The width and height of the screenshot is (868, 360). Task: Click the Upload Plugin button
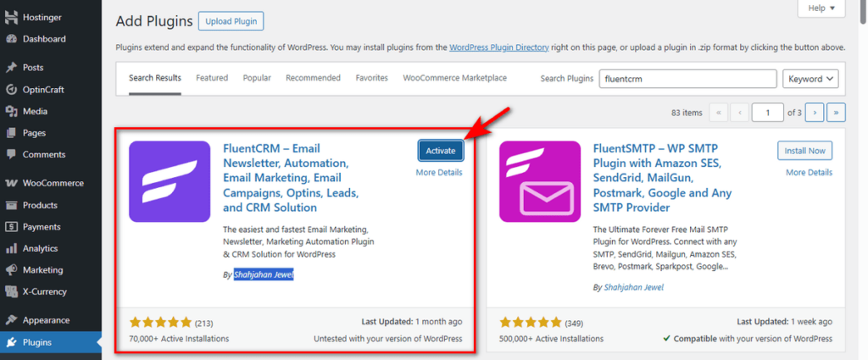tap(231, 21)
